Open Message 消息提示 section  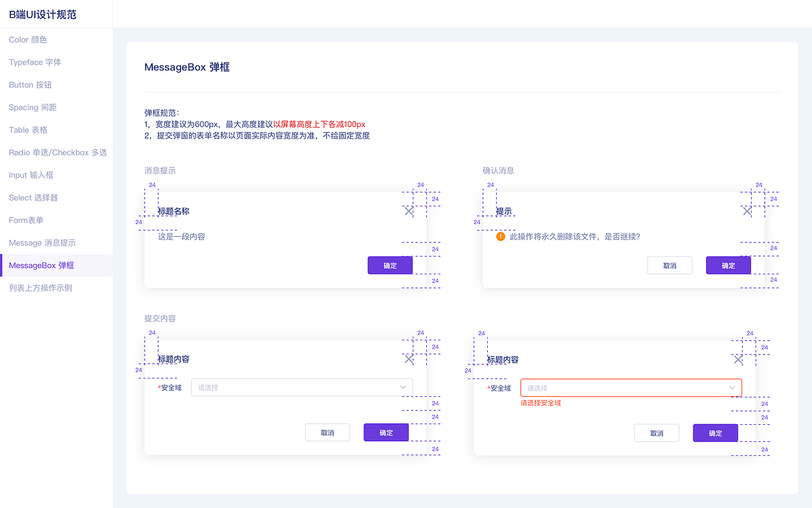click(56, 243)
